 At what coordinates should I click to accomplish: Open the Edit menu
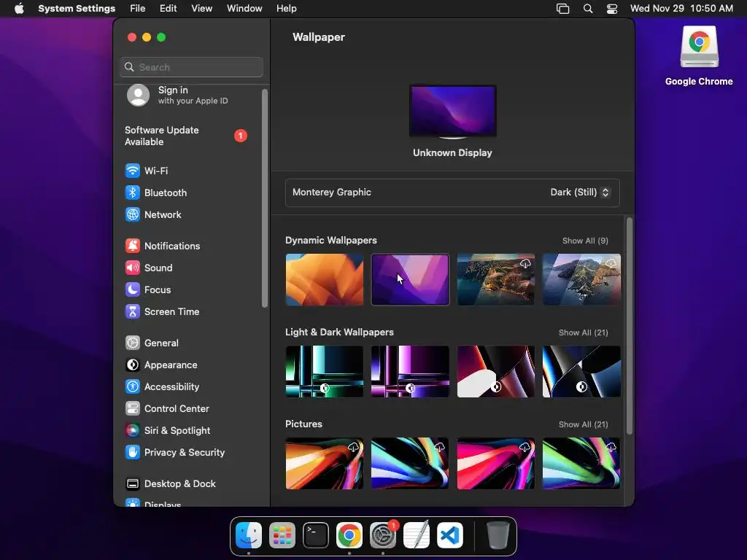(x=169, y=9)
